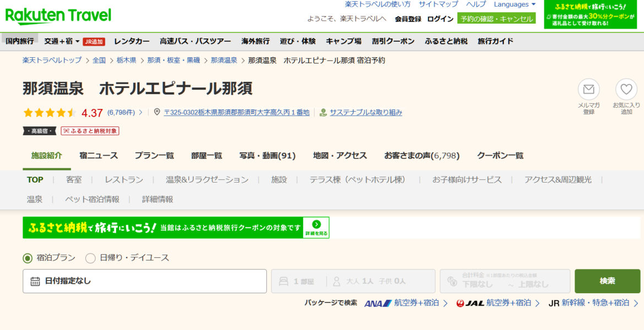Click the green arrow on furusato banner
Screen dimensions: 644x330
[x=316, y=224]
